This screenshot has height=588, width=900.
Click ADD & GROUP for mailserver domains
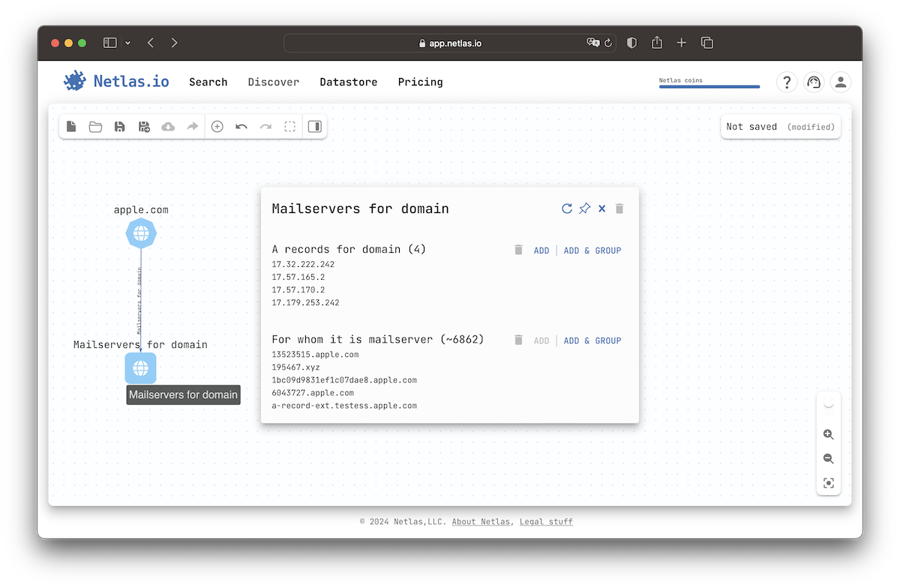(592, 340)
